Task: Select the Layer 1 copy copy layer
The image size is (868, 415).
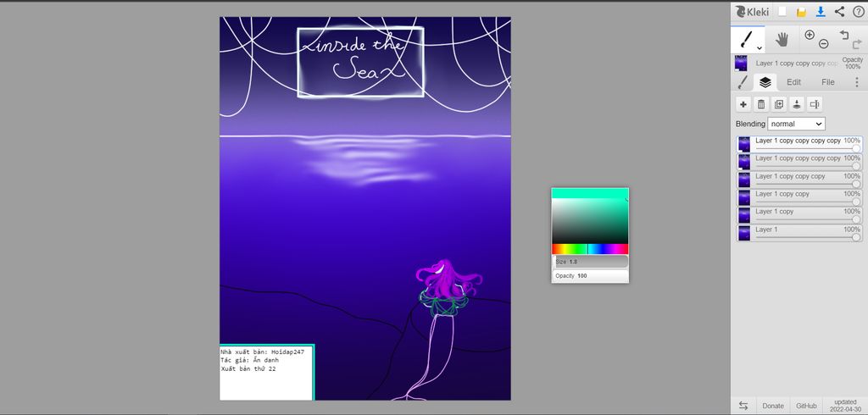Action: (798, 197)
